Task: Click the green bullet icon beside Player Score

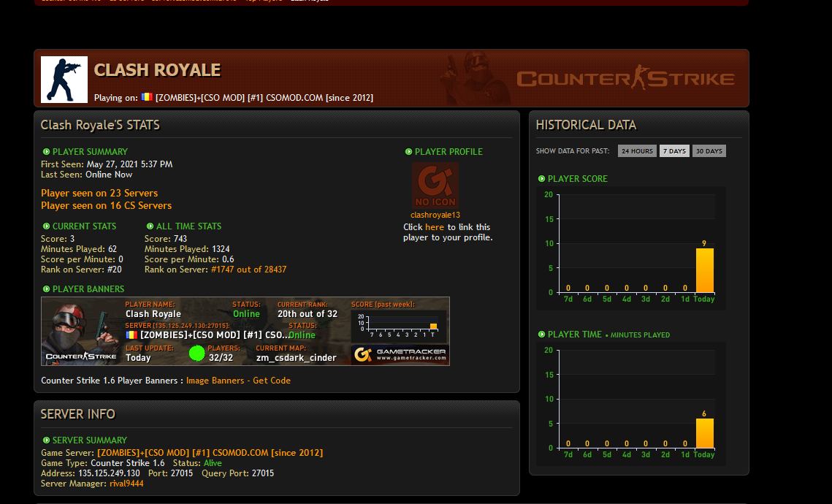Action: coord(541,179)
